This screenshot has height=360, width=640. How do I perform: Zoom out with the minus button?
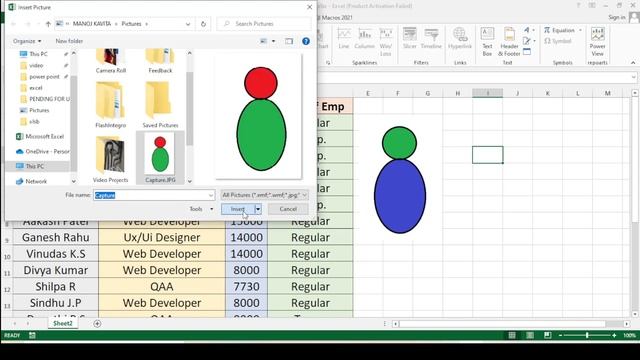click(x=560, y=336)
